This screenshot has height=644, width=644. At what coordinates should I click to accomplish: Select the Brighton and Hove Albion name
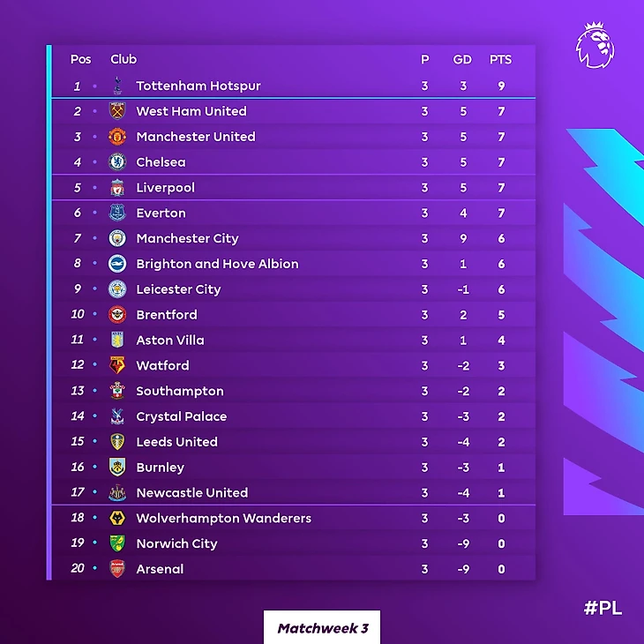pos(217,264)
